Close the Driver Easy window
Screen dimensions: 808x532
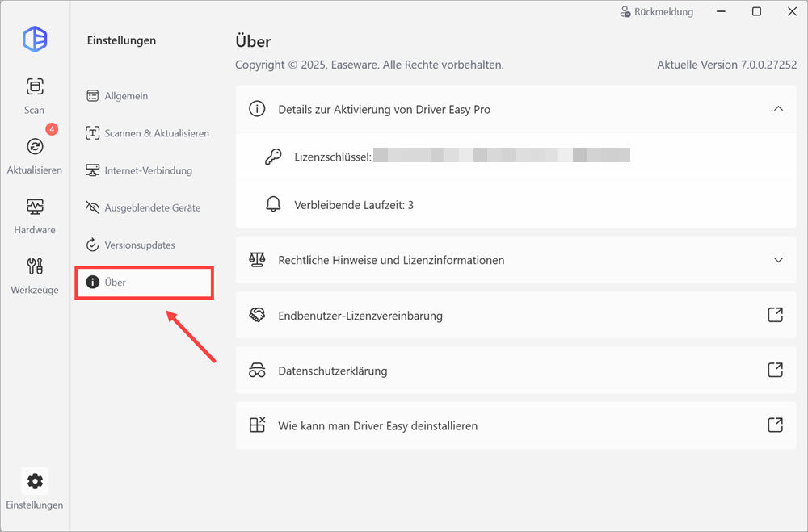click(792, 11)
